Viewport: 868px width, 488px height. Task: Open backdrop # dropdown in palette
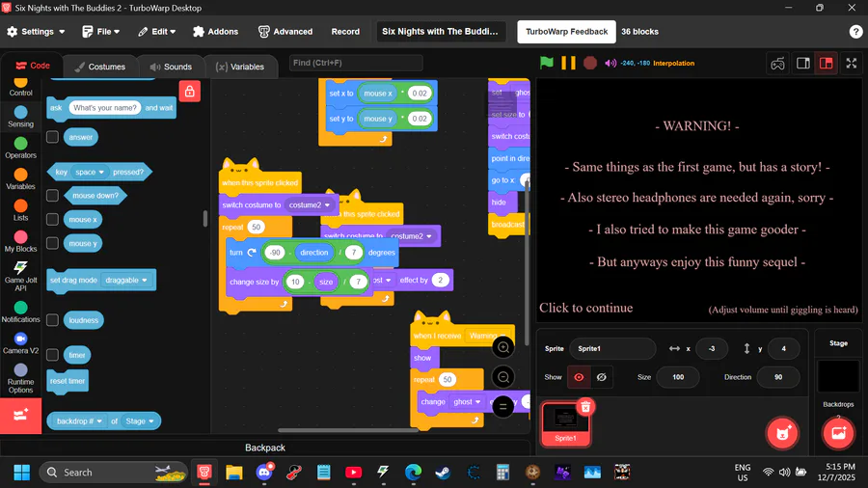[80, 421]
